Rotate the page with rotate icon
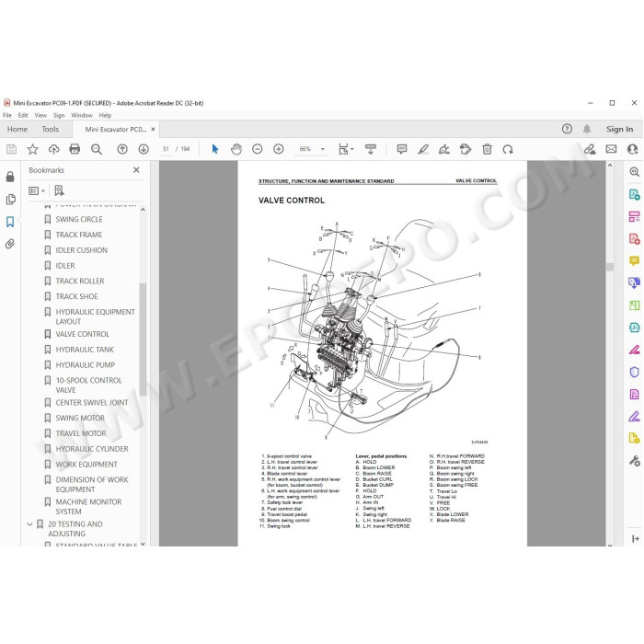Viewport: 644px width, 644px height. pyautogui.click(x=508, y=149)
